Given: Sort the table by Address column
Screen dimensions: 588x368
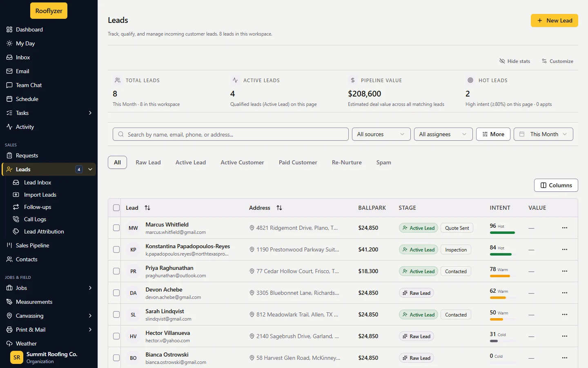Looking at the screenshot, I should coord(279,208).
